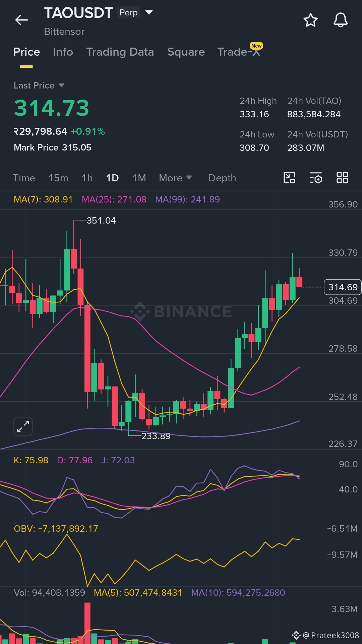Open the trading pair selector dropdown arrow
Screen dimensions: 362x644
point(149,12)
